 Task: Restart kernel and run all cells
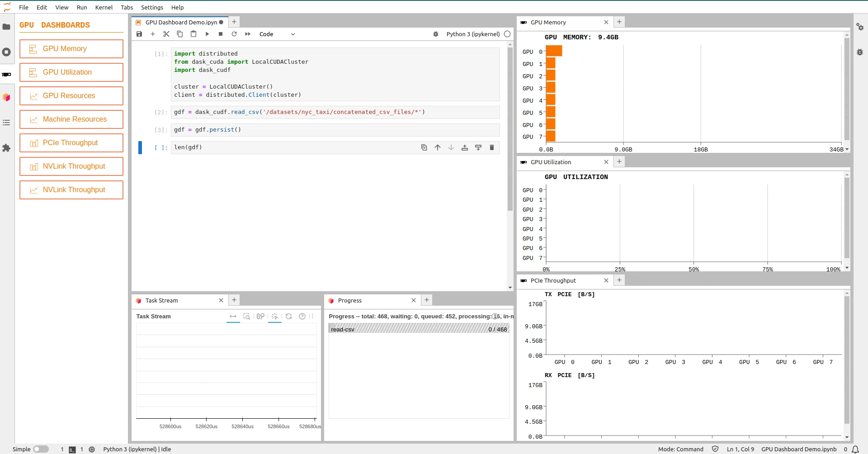pyautogui.click(x=247, y=34)
